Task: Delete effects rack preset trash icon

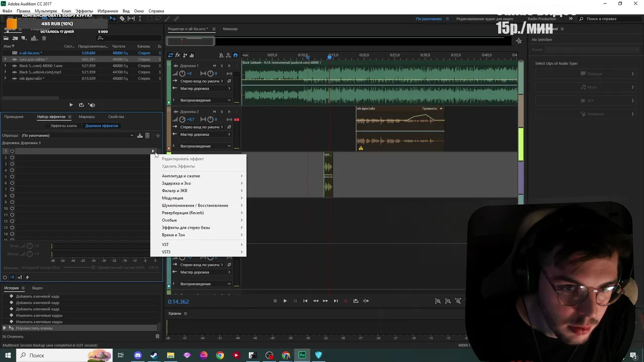Action: (147, 135)
